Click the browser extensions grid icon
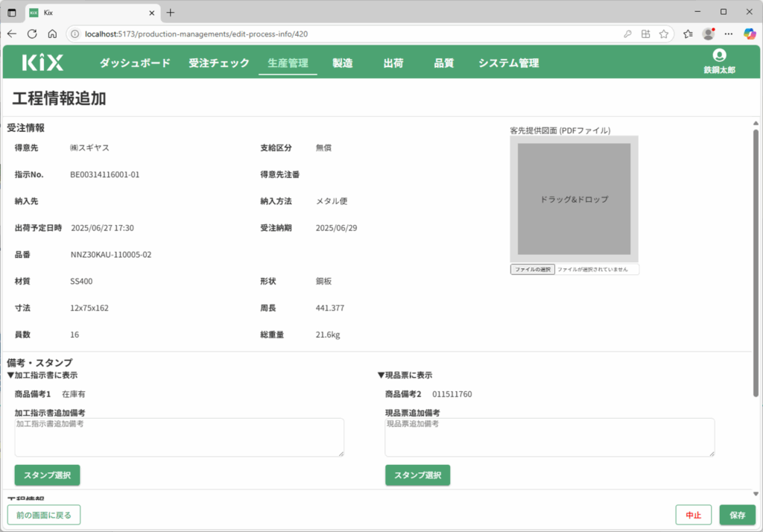Viewport: 763px width, 532px height. pyautogui.click(x=646, y=34)
